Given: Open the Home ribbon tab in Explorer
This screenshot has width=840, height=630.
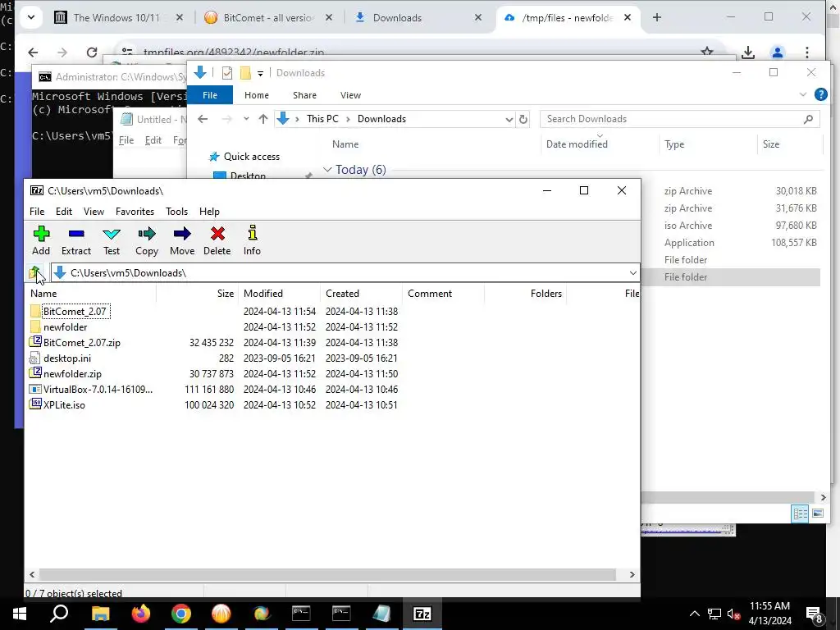Looking at the screenshot, I should tap(257, 95).
